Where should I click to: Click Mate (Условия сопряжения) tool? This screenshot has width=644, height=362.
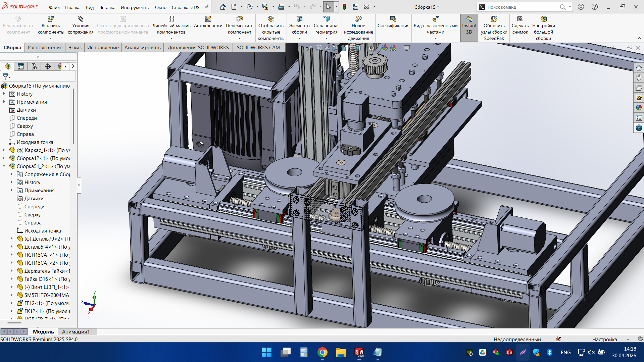(81, 25)
